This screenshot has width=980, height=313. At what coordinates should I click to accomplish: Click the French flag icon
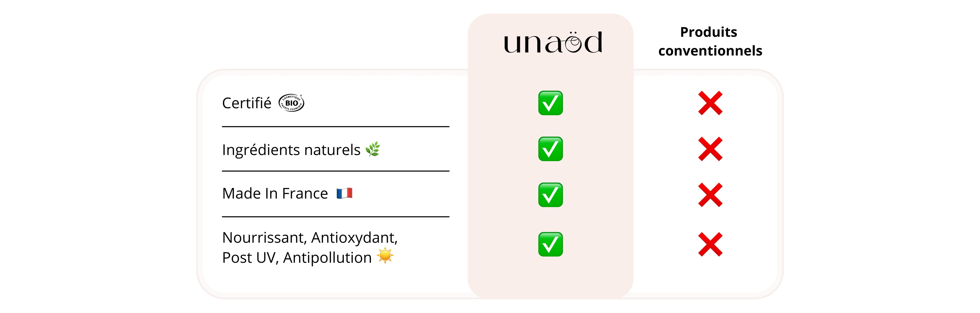(344, 193)
